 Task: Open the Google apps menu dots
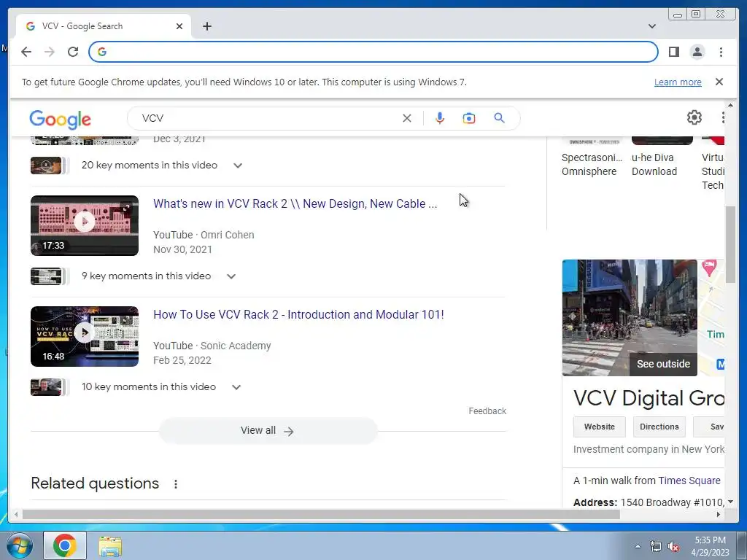pyautogui.click(x=723, y=117)
